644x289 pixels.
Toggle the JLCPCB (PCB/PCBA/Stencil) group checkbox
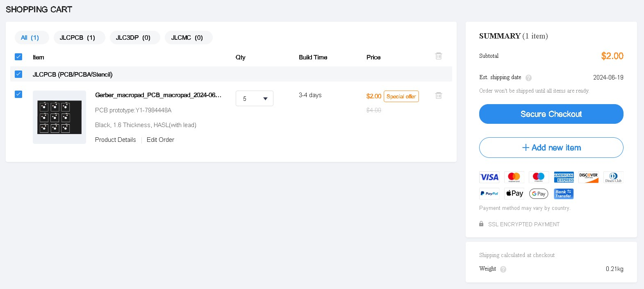point(18,74)
